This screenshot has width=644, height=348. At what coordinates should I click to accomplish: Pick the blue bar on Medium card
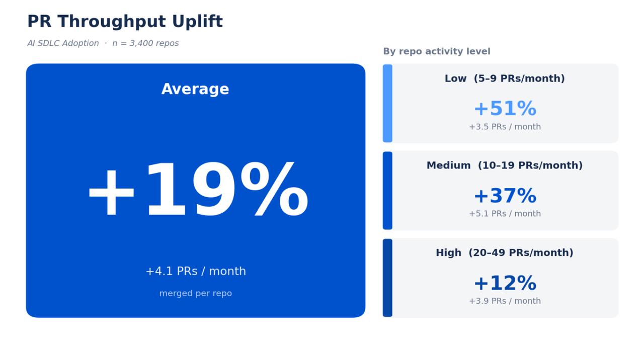click(x=387, y=191)
